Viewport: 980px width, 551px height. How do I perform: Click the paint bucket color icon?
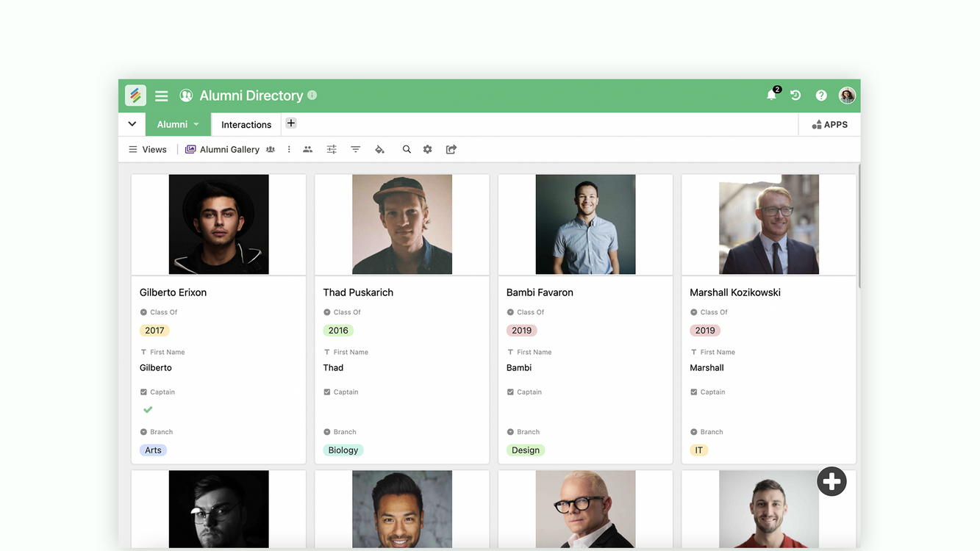(x=379, y=149)
